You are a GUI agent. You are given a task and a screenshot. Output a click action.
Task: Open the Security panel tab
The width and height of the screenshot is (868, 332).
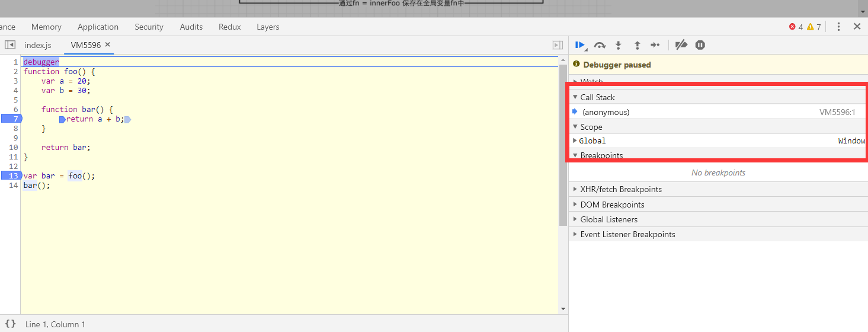tap(149, 27)
